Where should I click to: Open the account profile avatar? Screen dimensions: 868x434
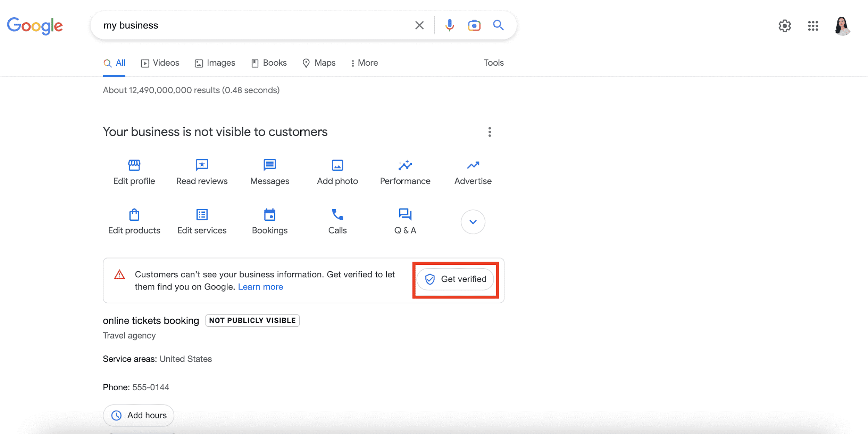[842, 26]
